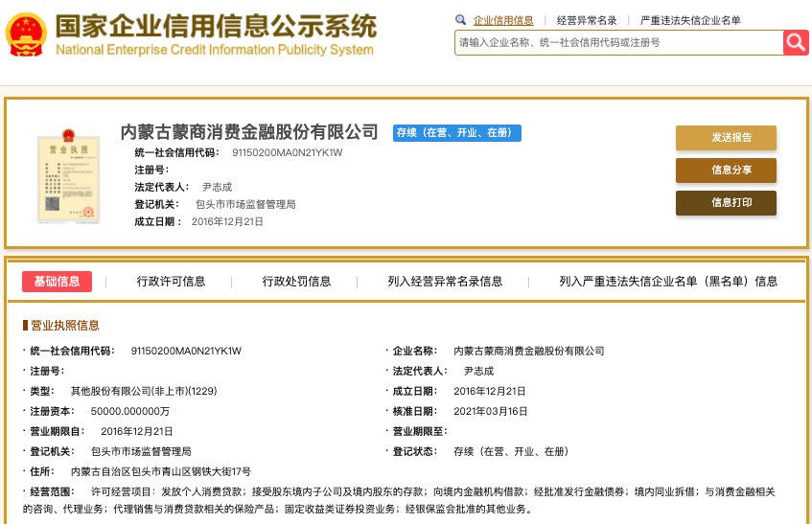Switch to the 行政处罚信息 tab
This screenshot has height=524, width=812.
click(297, 282)
